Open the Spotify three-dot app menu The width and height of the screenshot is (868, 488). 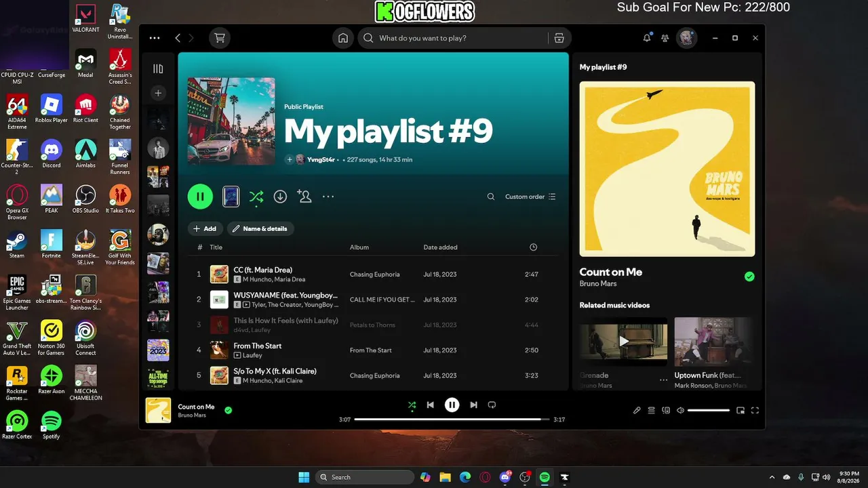click(x=155, y=38)
